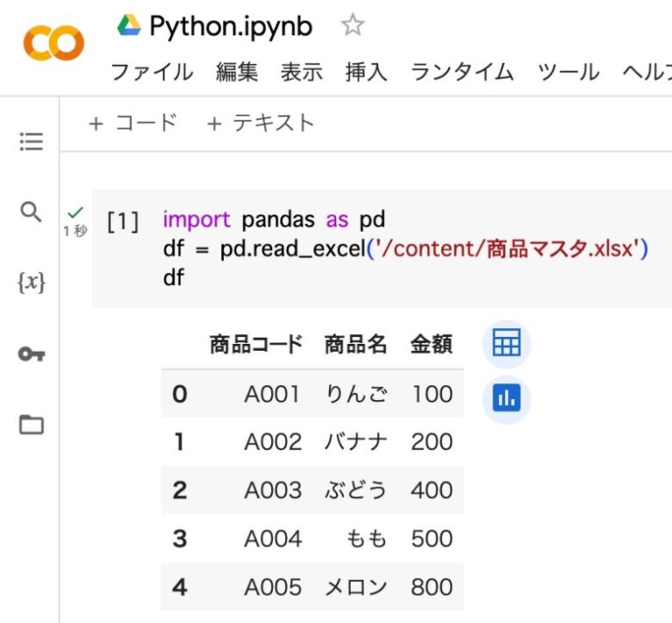Screen dimensions: 672x623
Task: Open the table of contents sidebar icon
Action: 31,142
